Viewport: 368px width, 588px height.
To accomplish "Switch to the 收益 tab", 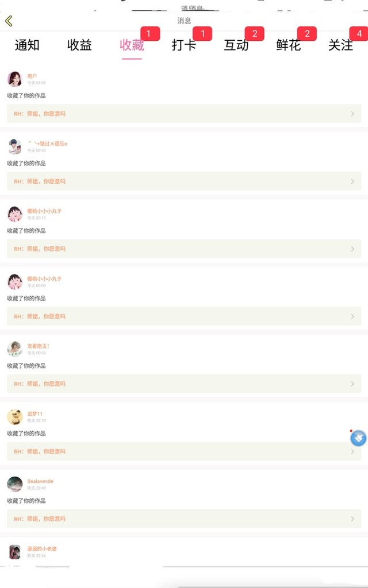I will click(x=79, y=45).
